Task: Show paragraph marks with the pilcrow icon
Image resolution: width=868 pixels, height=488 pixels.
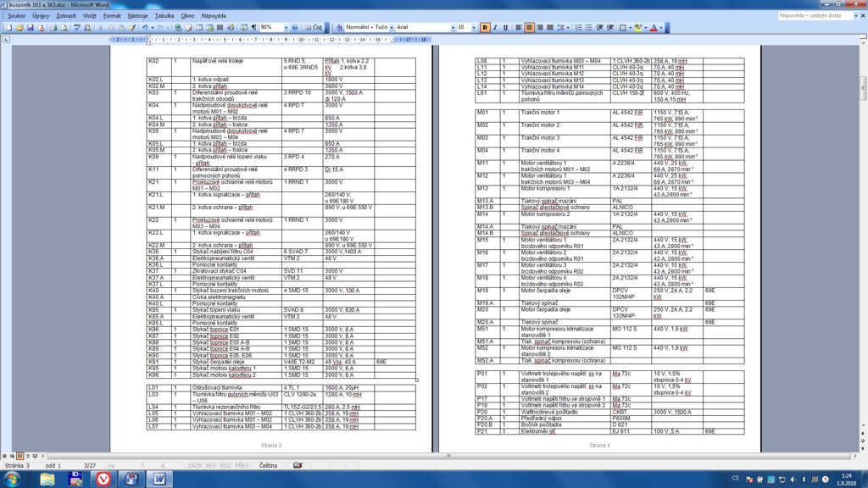Action: tap(253, 27)
